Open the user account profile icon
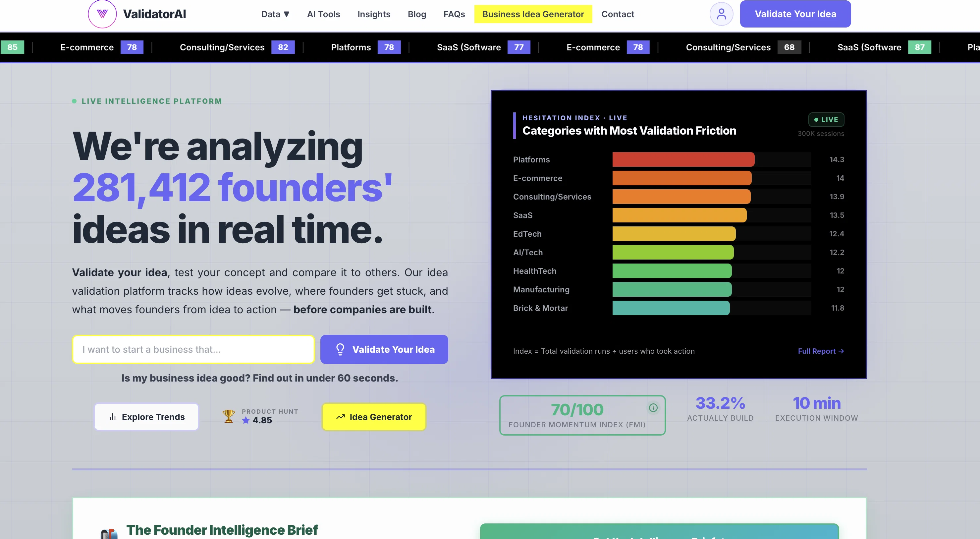 coord(721,14)
